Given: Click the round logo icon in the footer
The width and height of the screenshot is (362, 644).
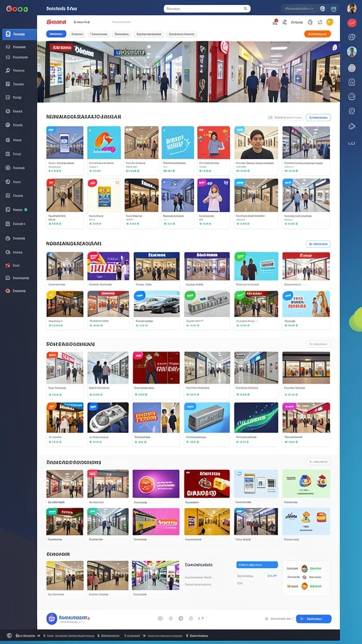Looking at the screenshot, I should [52, 619].
